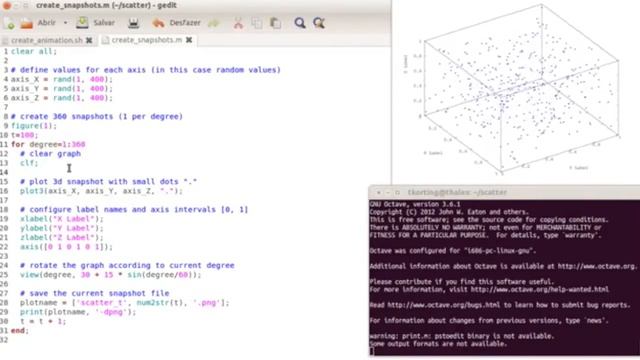Click the 'axis([0 1 0 1 0 1]);' line
The image size is (640, 360).
[x=66, y=247]
